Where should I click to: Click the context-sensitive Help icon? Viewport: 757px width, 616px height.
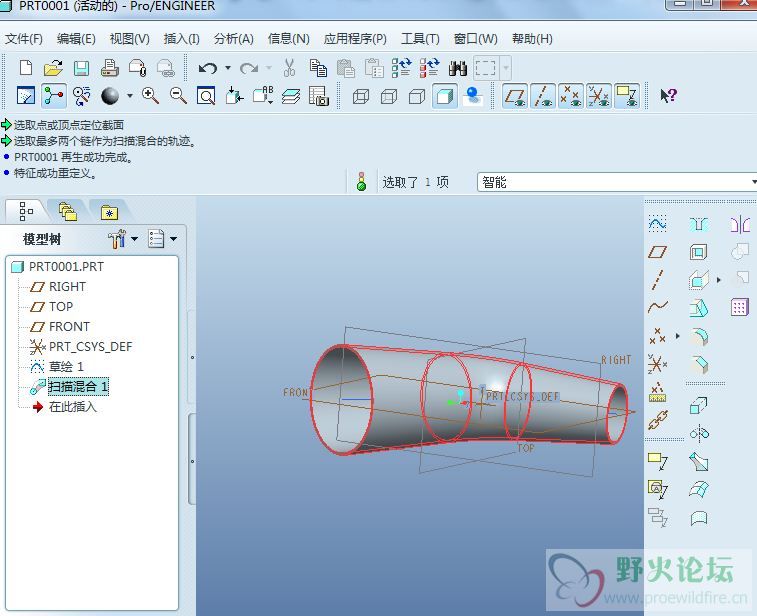[x=668, y=95]
